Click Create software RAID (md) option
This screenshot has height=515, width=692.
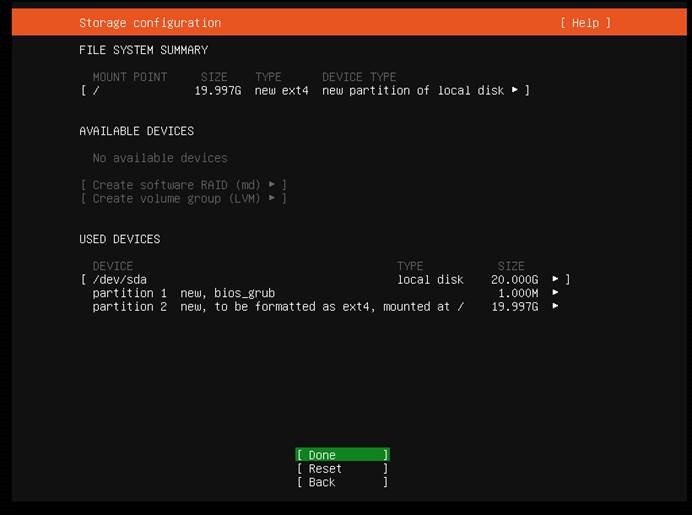(184, 185)
